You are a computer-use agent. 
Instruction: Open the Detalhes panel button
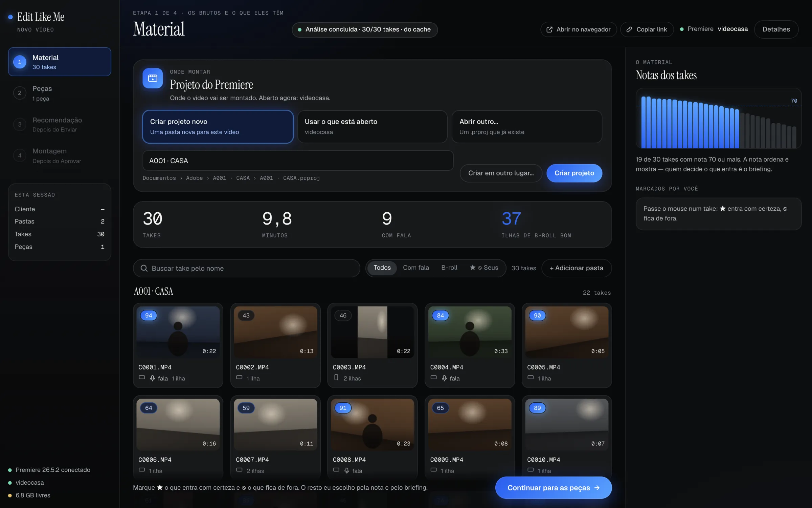coord(776,29)
